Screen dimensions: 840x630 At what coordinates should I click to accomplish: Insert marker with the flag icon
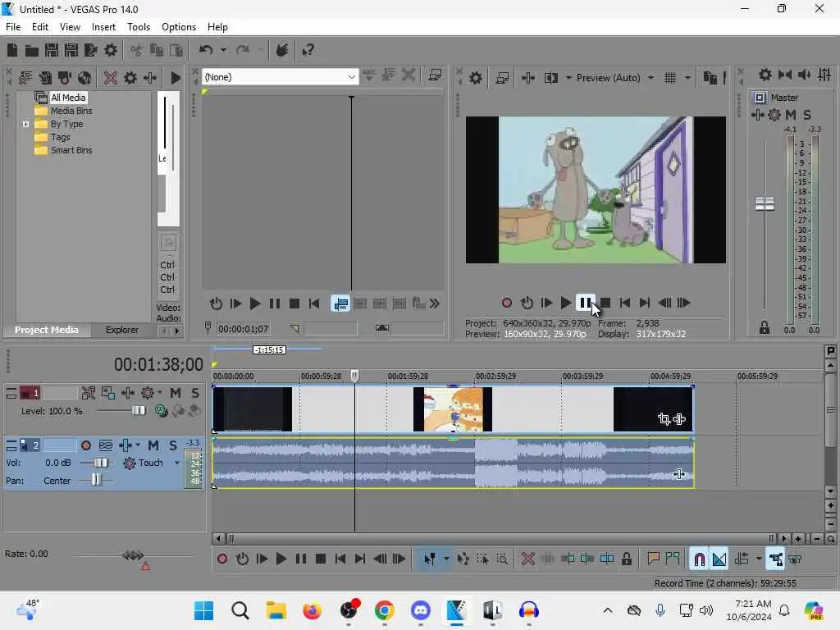pos(652,559)
